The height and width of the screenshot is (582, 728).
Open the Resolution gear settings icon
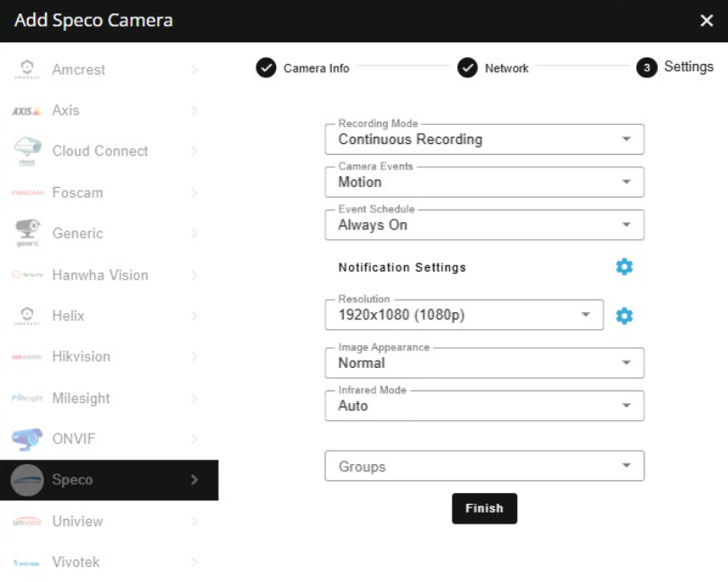(x=624, y=316)
